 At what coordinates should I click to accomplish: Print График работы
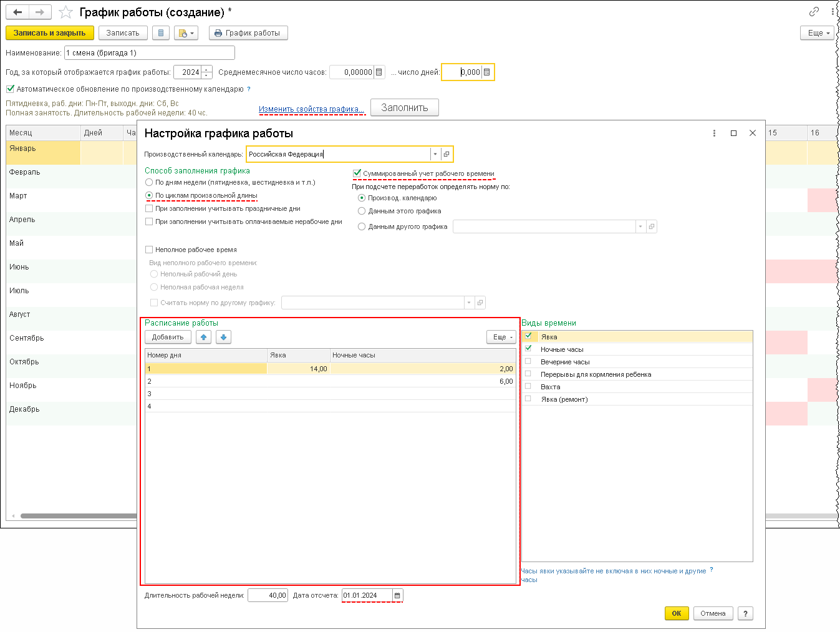click(x=248, y=33)
